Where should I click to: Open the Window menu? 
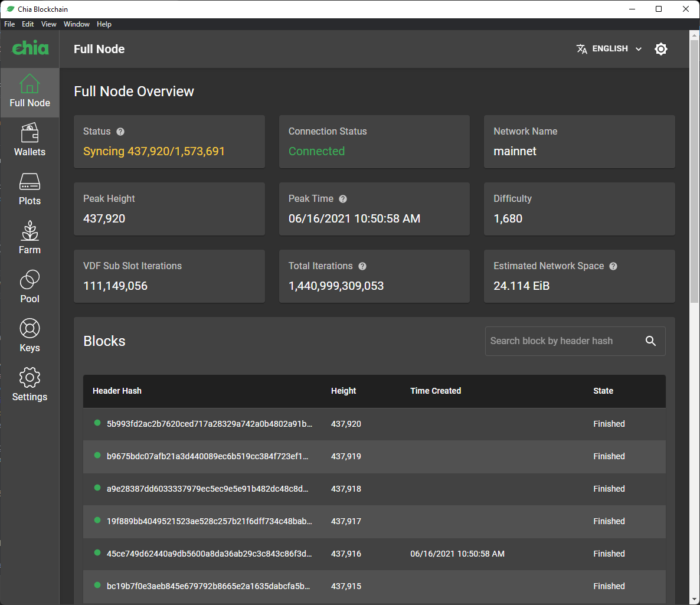coord(76,24)
